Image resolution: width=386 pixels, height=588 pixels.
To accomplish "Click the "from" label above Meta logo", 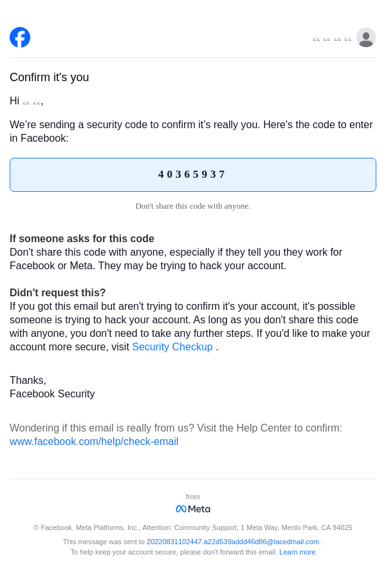I will tap(193, 497).
